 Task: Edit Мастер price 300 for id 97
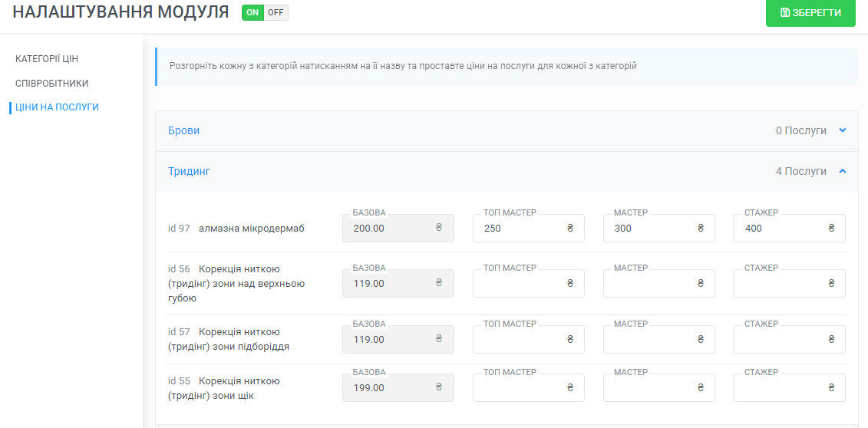tap(659, 228)
